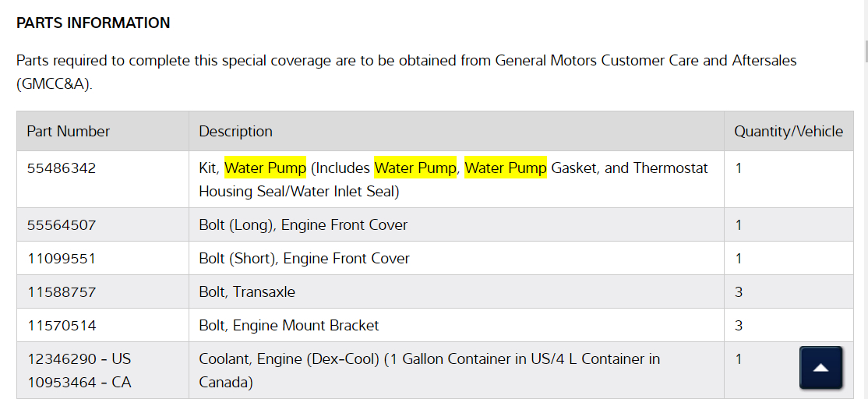The image size is (868, 399).
Task: Select part number 11570514
Action: 62,325
